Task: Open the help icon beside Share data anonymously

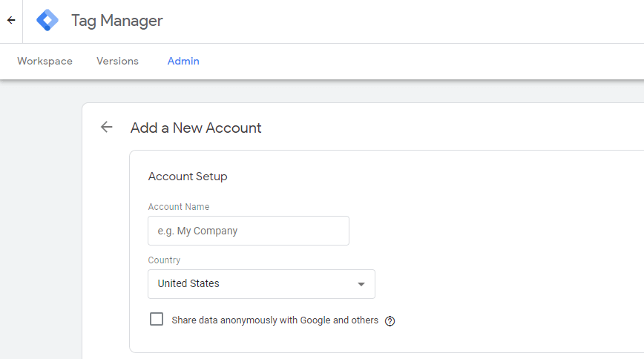Action: tap(390, 321)
